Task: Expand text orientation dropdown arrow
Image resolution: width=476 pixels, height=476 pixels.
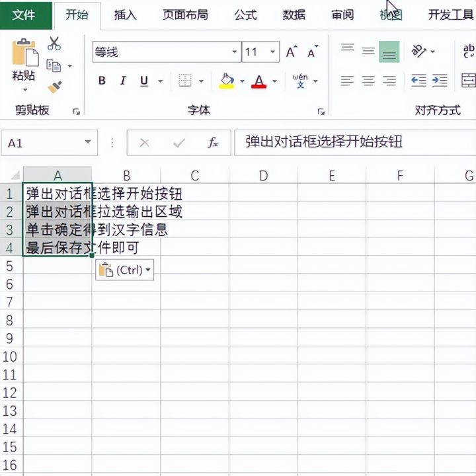Action: [x=432, y=52]
